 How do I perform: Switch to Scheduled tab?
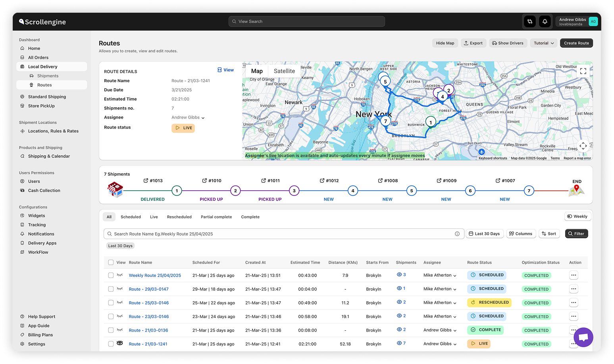[x=131, y=217]
